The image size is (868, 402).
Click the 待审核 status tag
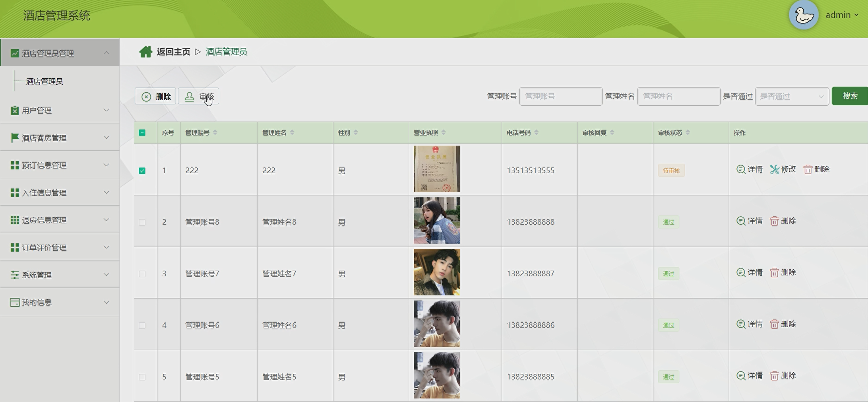point(671,171)
